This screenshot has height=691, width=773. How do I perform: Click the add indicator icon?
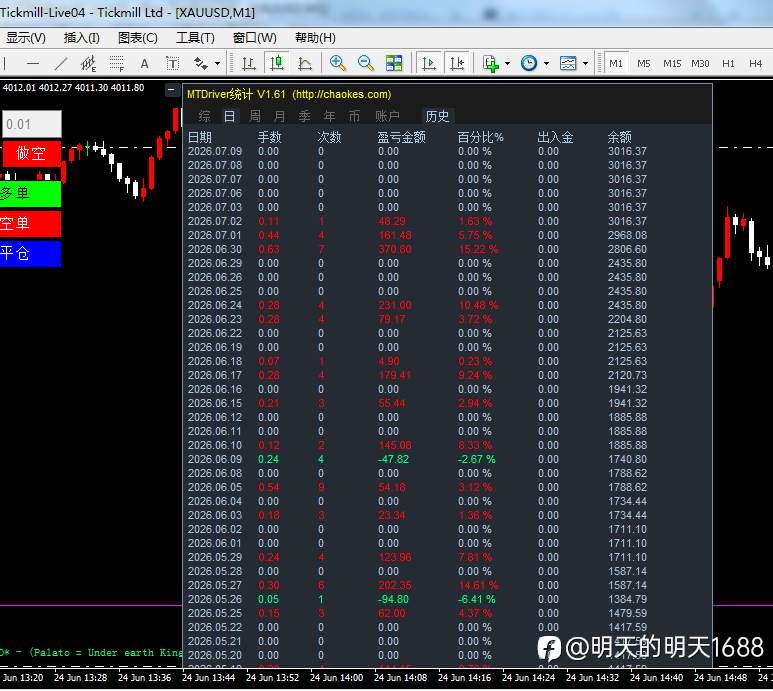(x=491, y=64)
